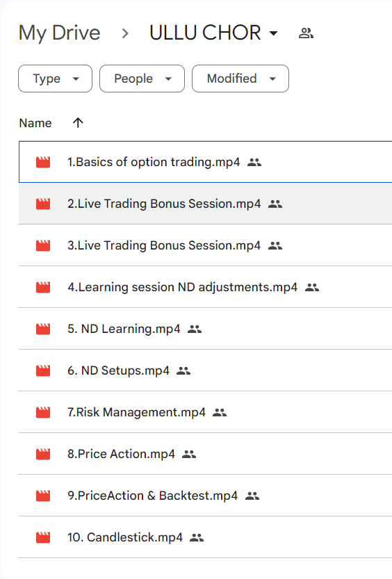Select file name 4.Learning session ND adjustments.mp4
Screen dimensions: 392x579
click(x=182, y=287)
